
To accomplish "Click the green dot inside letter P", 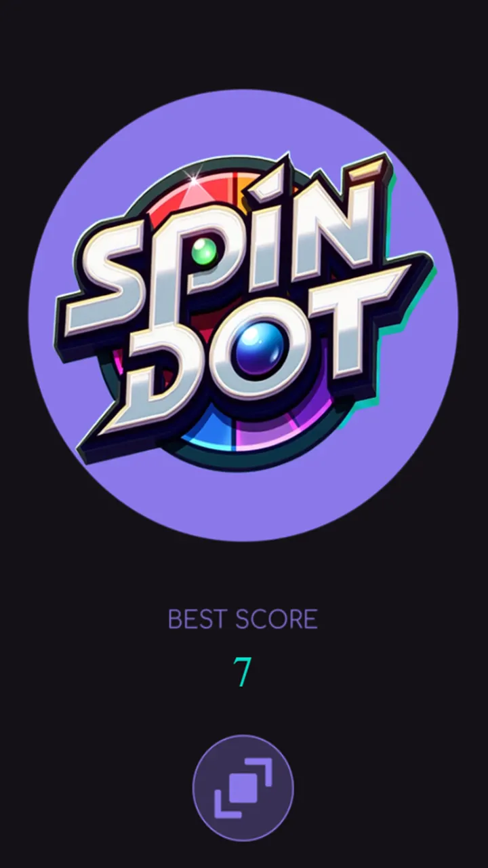I will click(x=204, y=252).
